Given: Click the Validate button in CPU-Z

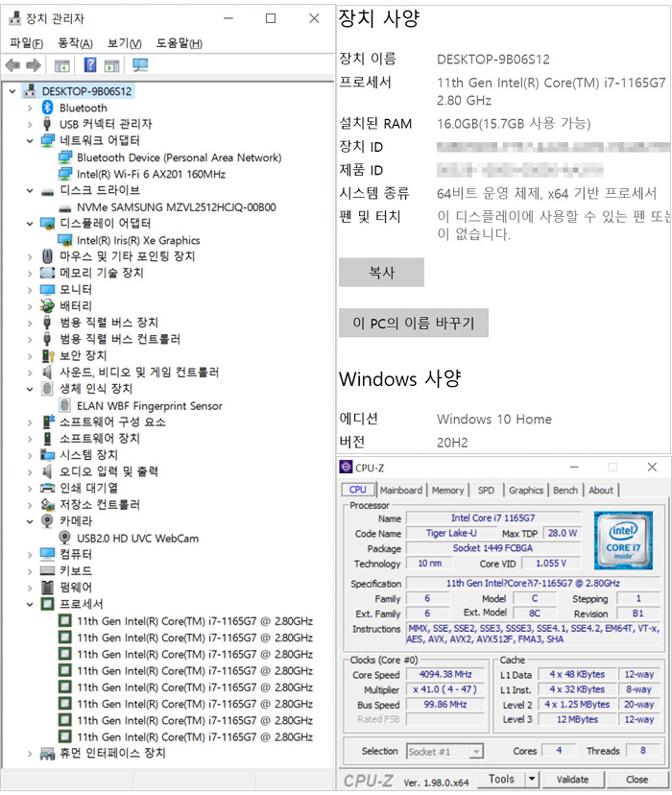Looking at the screenshot, I should (573, 780).
